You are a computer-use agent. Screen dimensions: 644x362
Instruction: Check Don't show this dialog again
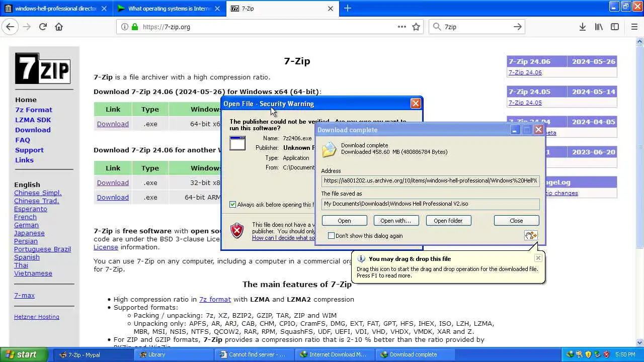point(331,235)
